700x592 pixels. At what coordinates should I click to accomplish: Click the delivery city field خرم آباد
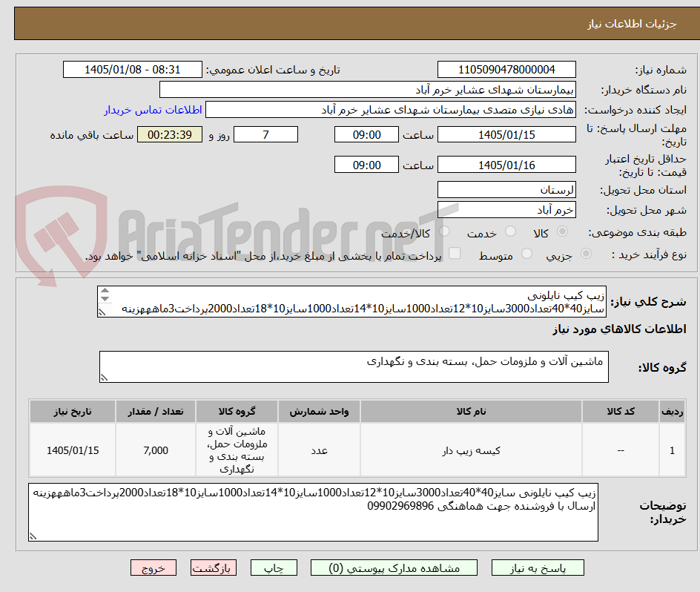point(506,210)
